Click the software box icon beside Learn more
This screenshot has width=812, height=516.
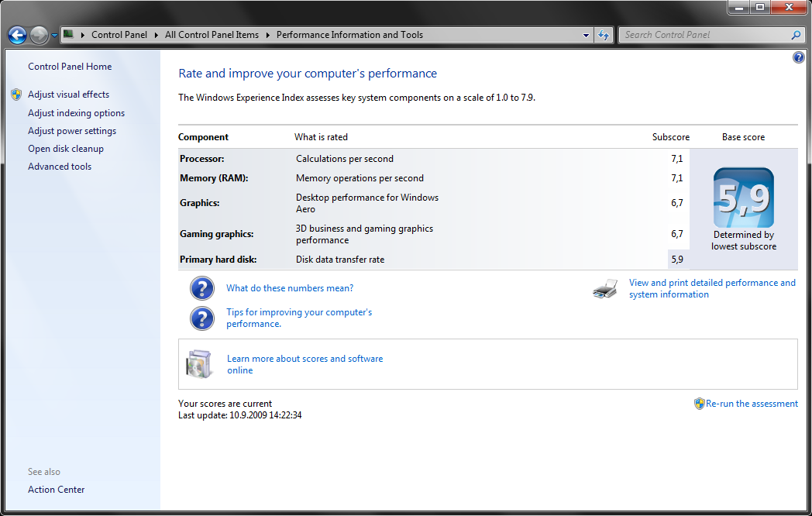[199, 363]
